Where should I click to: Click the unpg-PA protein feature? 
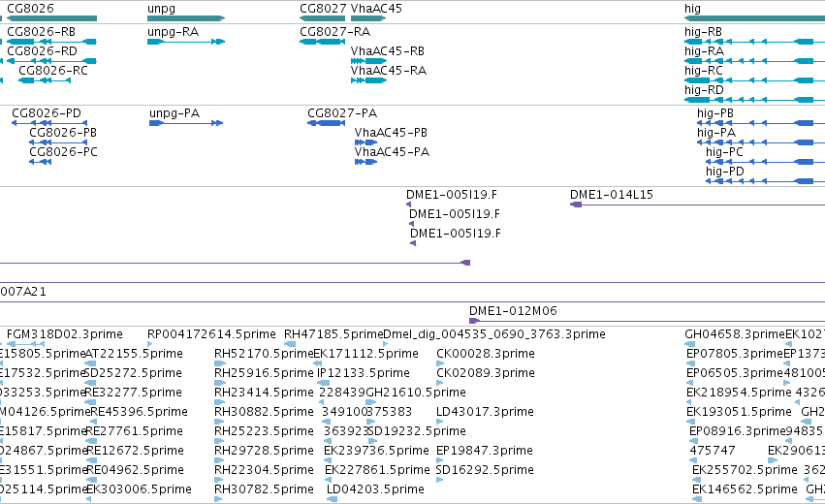click(x=186, y=123)
